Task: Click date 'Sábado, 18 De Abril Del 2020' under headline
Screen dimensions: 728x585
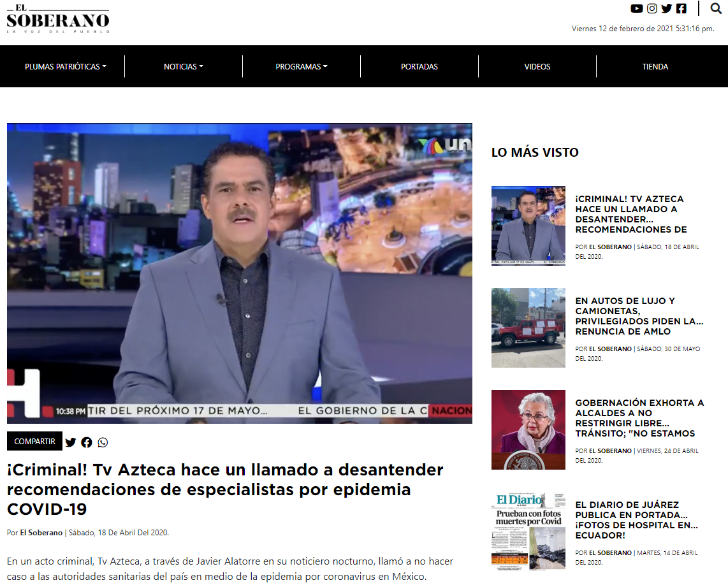Action: click(119, 533)
